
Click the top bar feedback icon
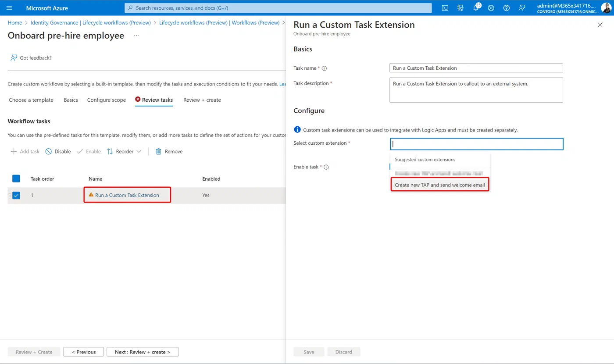coord(522,8)
